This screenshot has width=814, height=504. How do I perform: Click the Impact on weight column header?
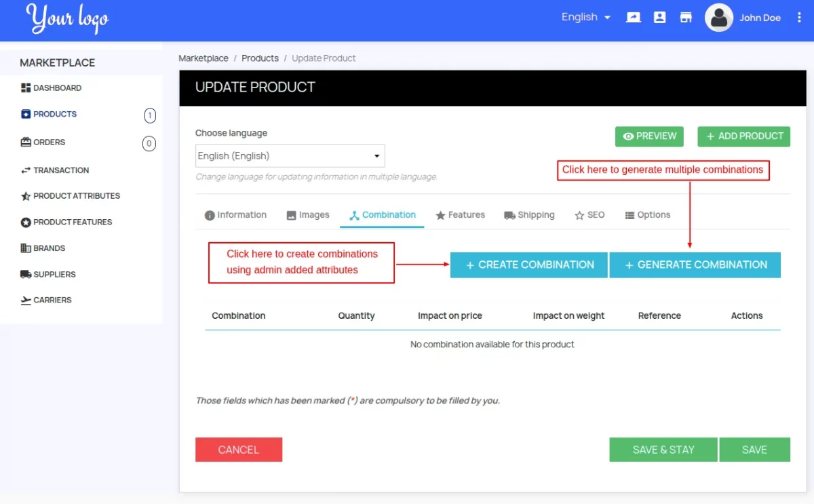pyautogui.click(x=568, y=316)
